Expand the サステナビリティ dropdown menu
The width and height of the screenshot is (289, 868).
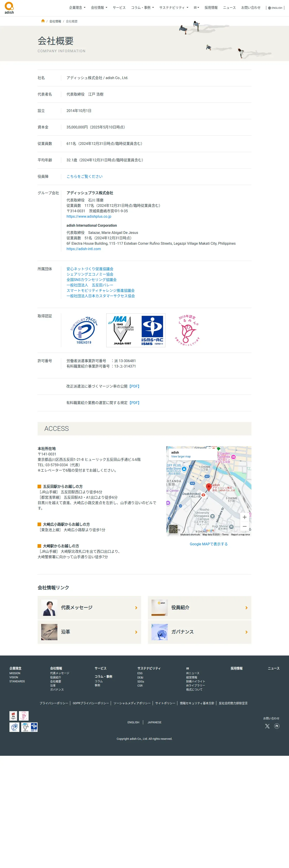(x=174, y=7)
